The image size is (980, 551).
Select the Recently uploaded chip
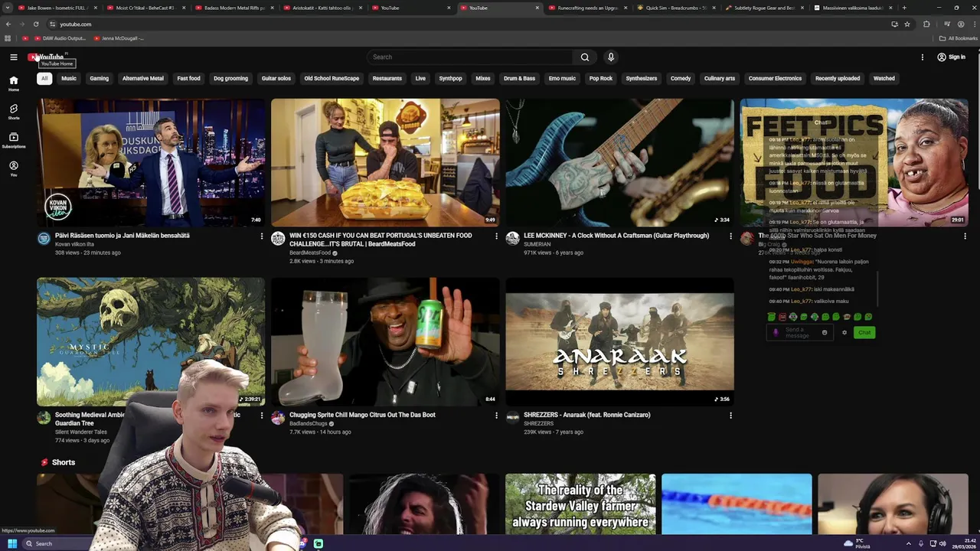[838, 78]
